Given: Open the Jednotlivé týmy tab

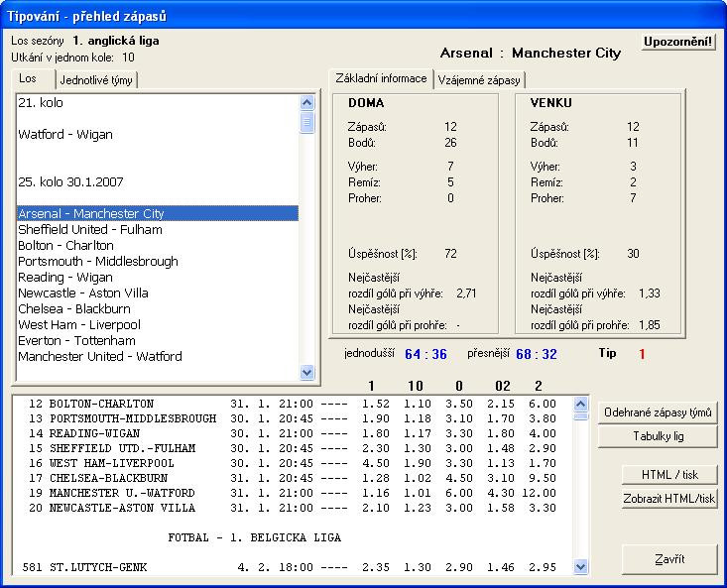Looking at the screenshot, I should (96, 80).
